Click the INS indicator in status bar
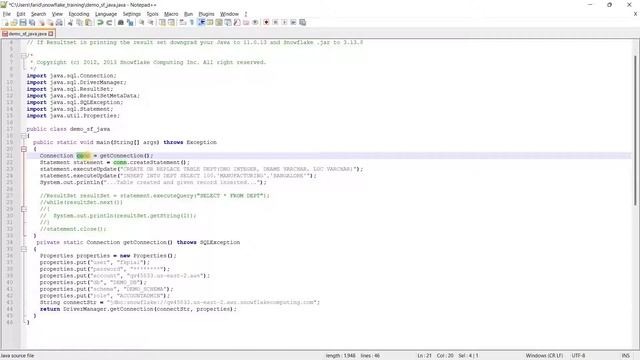This screenshot has width=640, height=360. [625, 356]
